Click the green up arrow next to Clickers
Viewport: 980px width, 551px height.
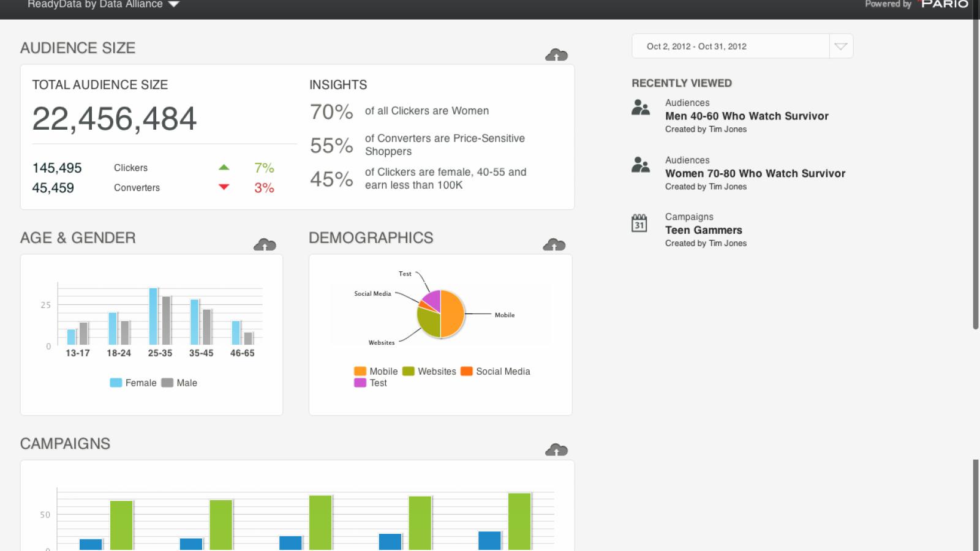point(224,167)
